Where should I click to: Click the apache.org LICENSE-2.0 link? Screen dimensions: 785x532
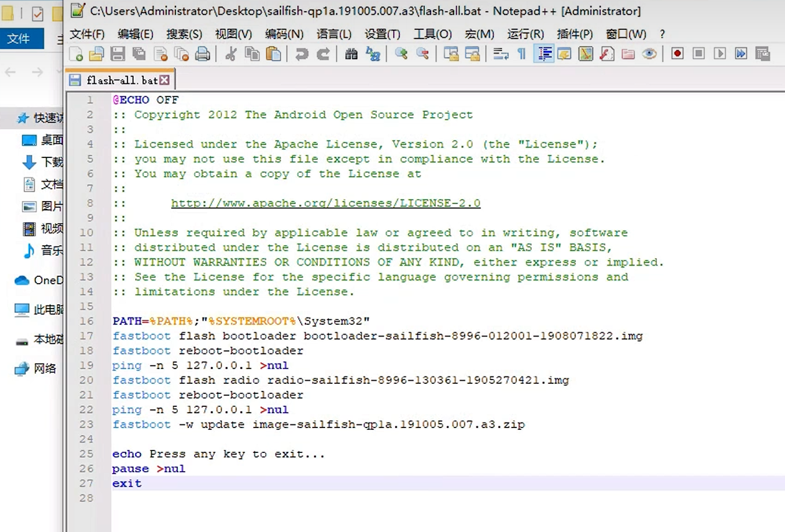pyautogui.click(x=325, y=203)
